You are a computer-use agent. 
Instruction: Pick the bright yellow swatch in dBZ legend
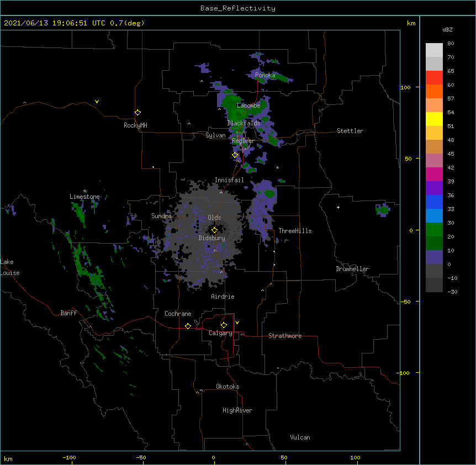click(x=434, y=119)
